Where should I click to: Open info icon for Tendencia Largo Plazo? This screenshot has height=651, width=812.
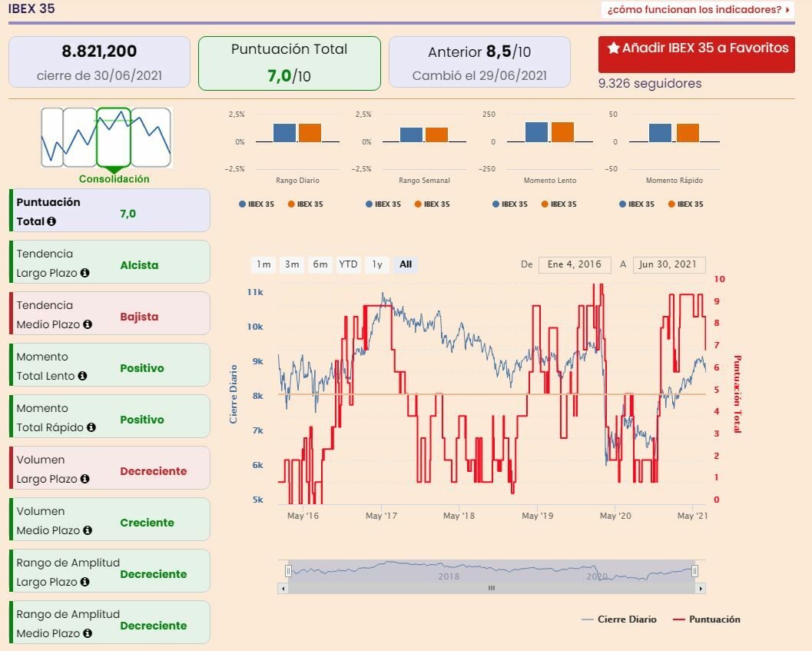tap(85, 273)
